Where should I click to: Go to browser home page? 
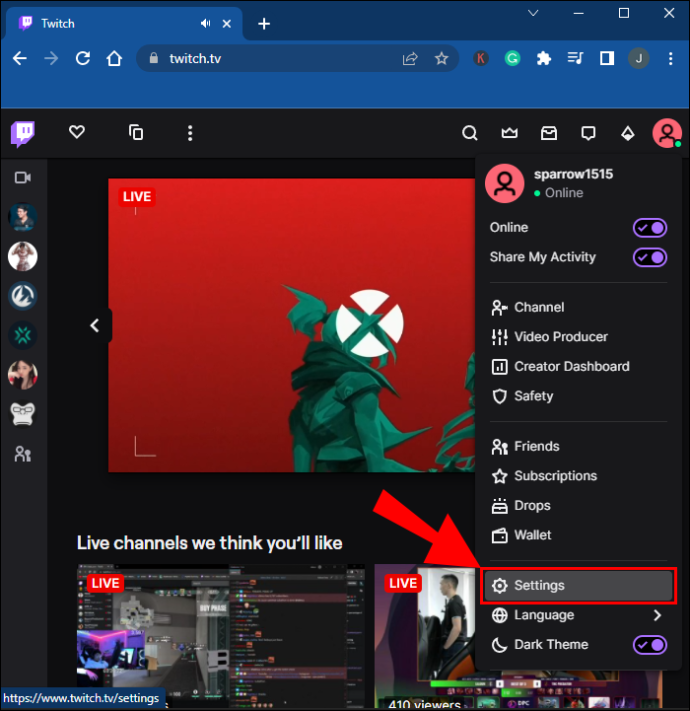click(x=114, y=58)
